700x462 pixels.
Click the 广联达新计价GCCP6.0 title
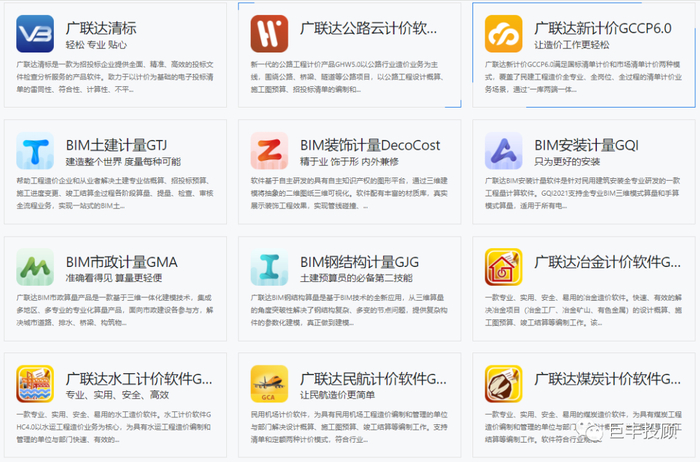[603, 28]
